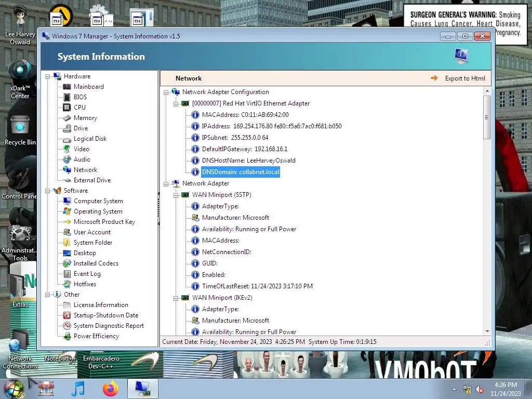The width and height of the screenshot is (532, 399).
Task: Click Export to Html link
Action: (465, 78)
